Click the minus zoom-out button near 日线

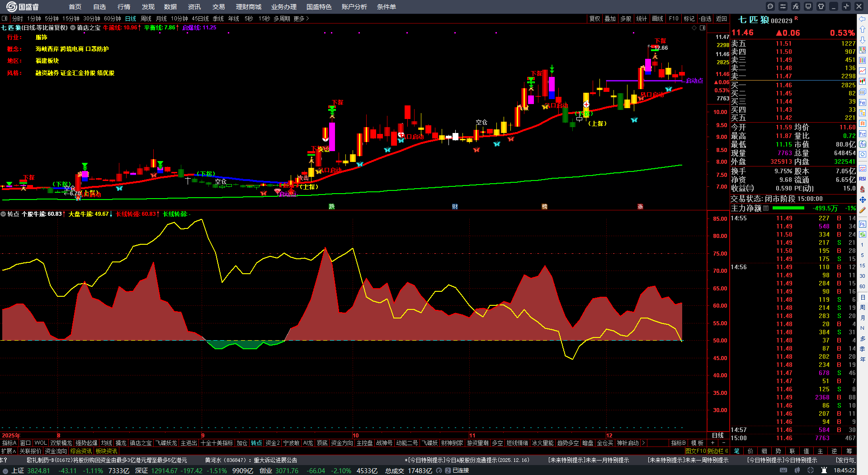(723, 443)
